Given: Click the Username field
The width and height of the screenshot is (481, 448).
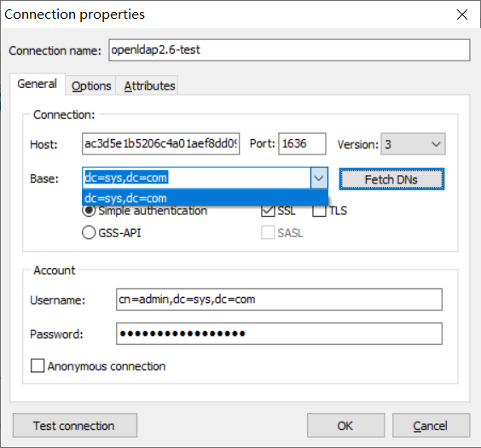Looking at the screenshot, I should tap(279, 300).
